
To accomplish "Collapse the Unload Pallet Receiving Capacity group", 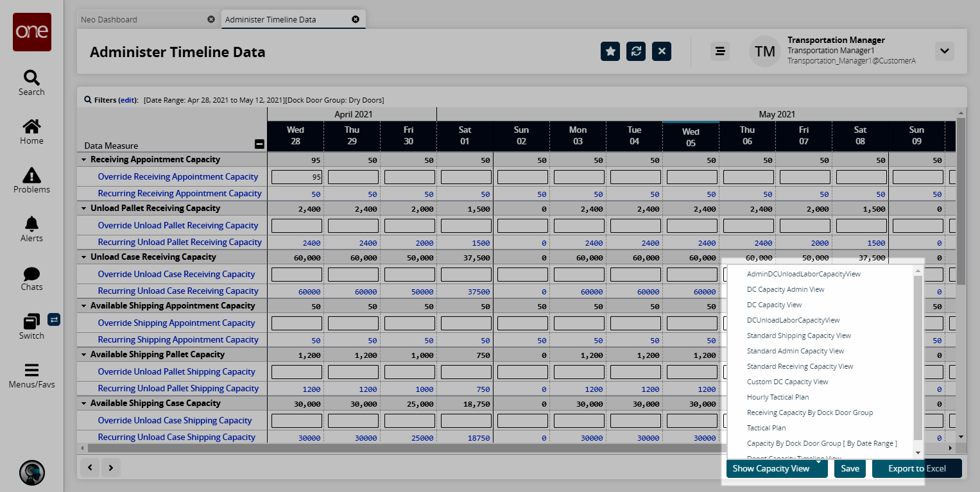I will [84, 208].
